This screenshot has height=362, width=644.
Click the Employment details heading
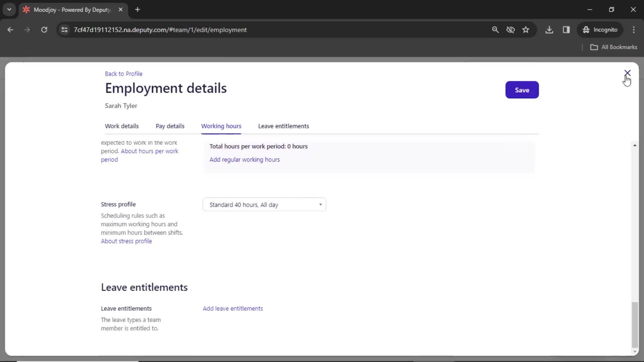pyautogui.click(x=166, y=88)
